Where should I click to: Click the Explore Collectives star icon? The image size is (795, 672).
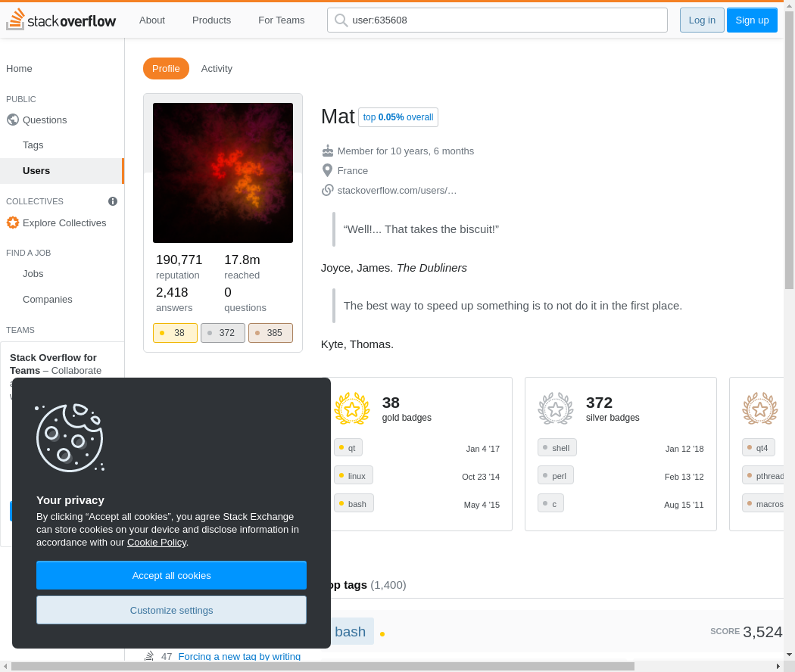[x=13, y=222]
